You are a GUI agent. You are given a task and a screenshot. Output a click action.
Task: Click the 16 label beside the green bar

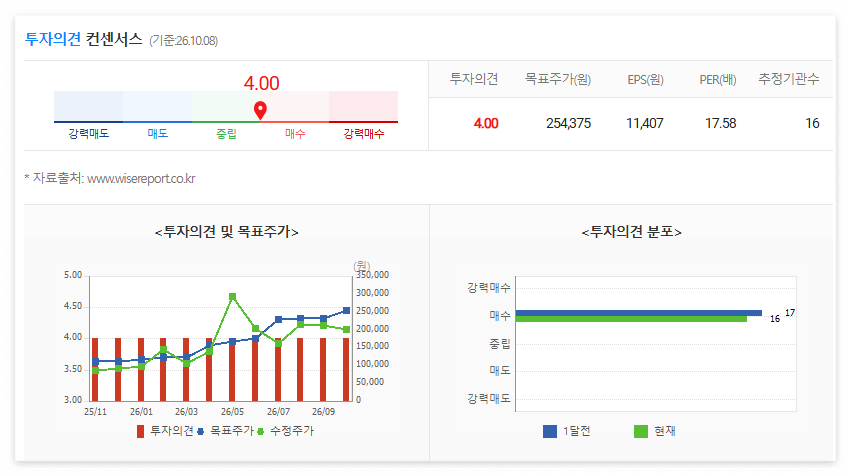775,319
